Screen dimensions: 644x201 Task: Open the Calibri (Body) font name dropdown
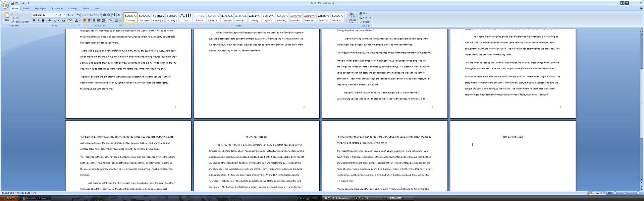(56, 15)
